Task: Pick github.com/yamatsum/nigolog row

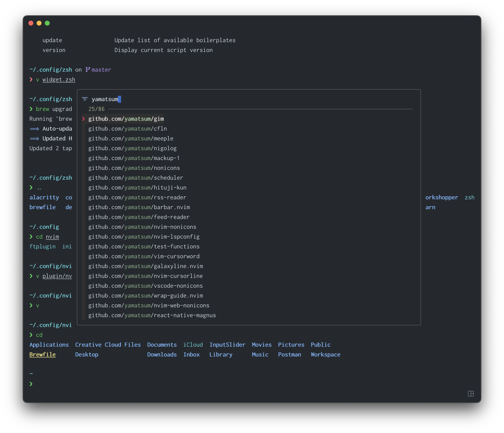Action: tap(132, 148)
